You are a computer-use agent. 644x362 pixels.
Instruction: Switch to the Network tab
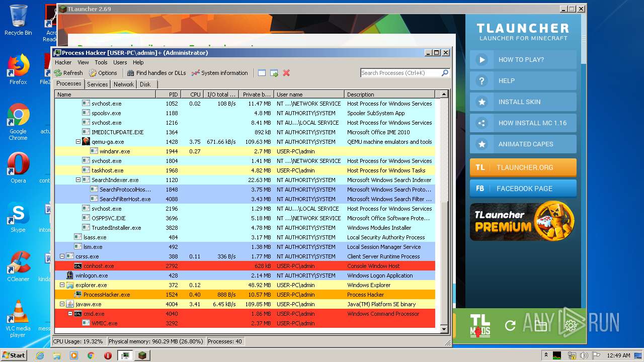click(x=124, y=84)
